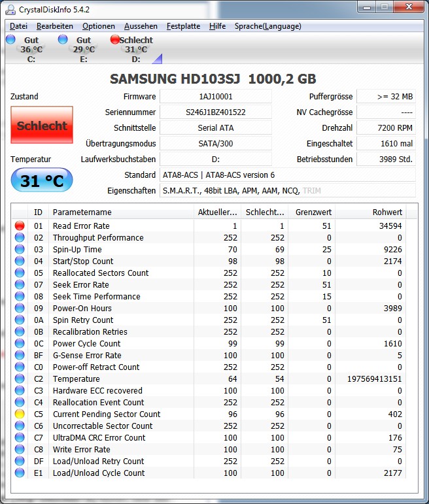This screenshot has height=504, width=429.
Task: Click status icon of Power-off Retract Count
Action: pos(20,367)
